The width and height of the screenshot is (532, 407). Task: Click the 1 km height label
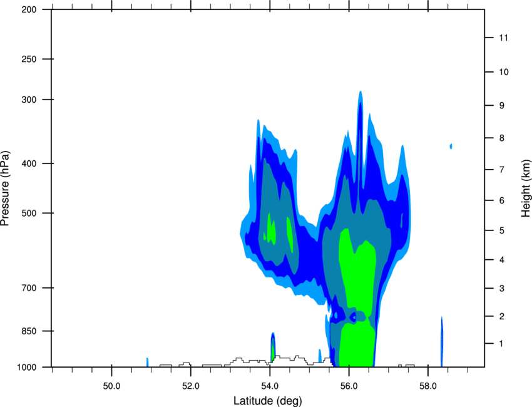pos(501,344)
